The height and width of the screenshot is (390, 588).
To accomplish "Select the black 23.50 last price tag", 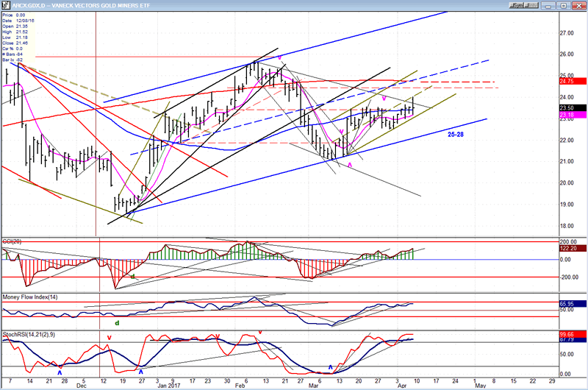I will click(x=570, y=107).
